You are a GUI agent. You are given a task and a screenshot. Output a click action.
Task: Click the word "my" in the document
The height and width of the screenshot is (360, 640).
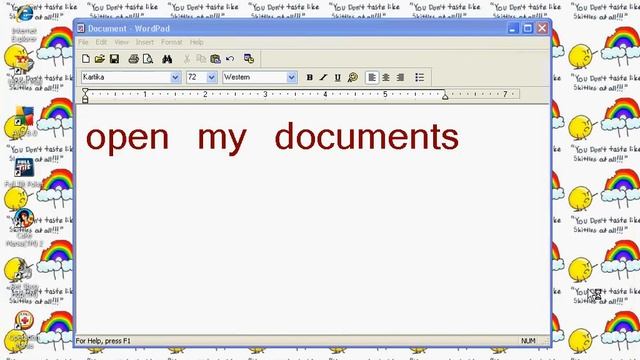pos(222,140)
